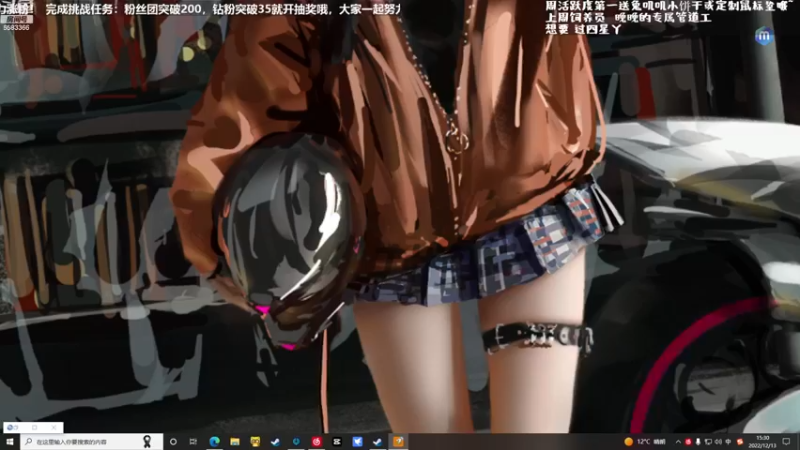Open the black CapCut-style taskbar icon
This screenshot has height=450, width=800.
pos(337,442)
